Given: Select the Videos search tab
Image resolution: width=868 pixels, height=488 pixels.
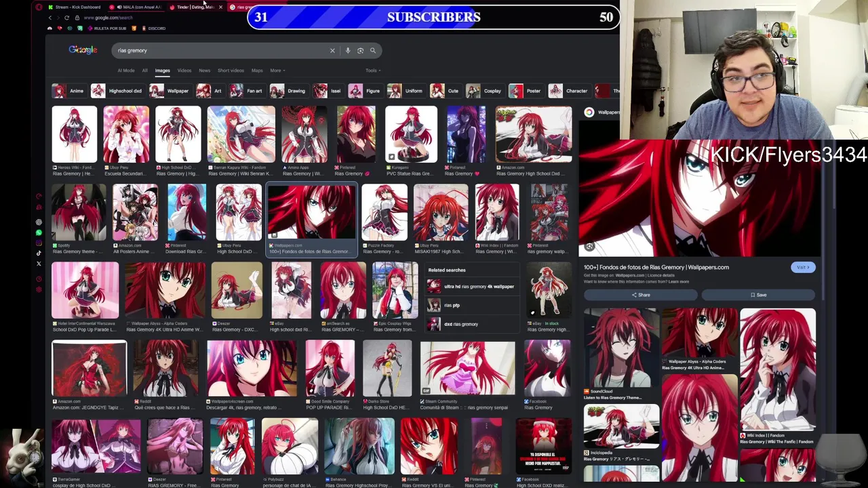Looking at the screenshot, I should click(184, 70).
